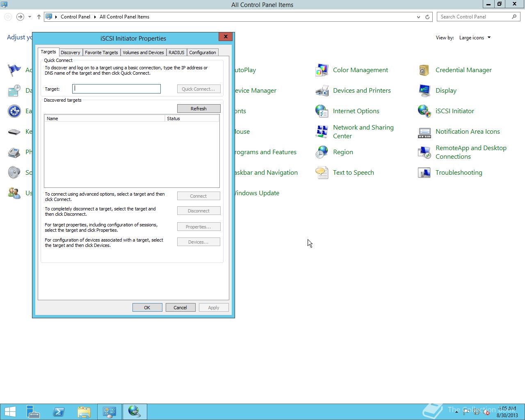Close the iSCSI Initiator Properties dialog
The height and width of the screenshot is (420, 525).
pyautogui.click(x=226, y=37)
